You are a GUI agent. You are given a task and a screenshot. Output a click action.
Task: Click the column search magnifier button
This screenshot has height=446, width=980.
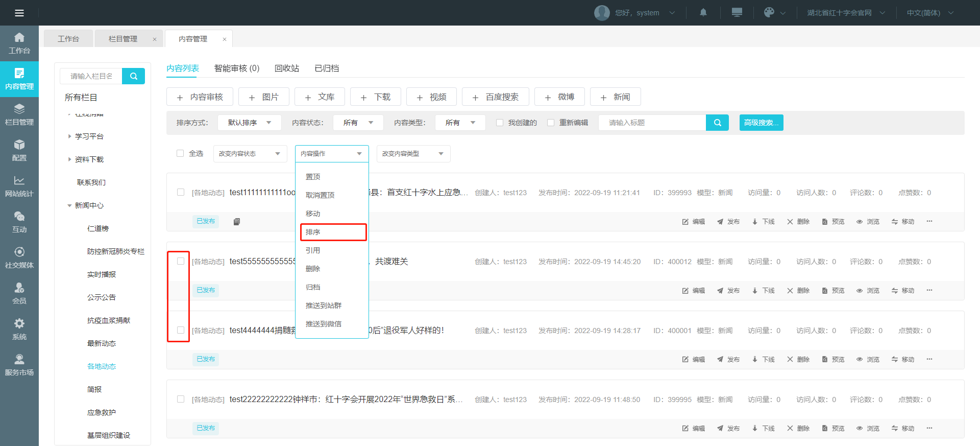tap(134, 76)
